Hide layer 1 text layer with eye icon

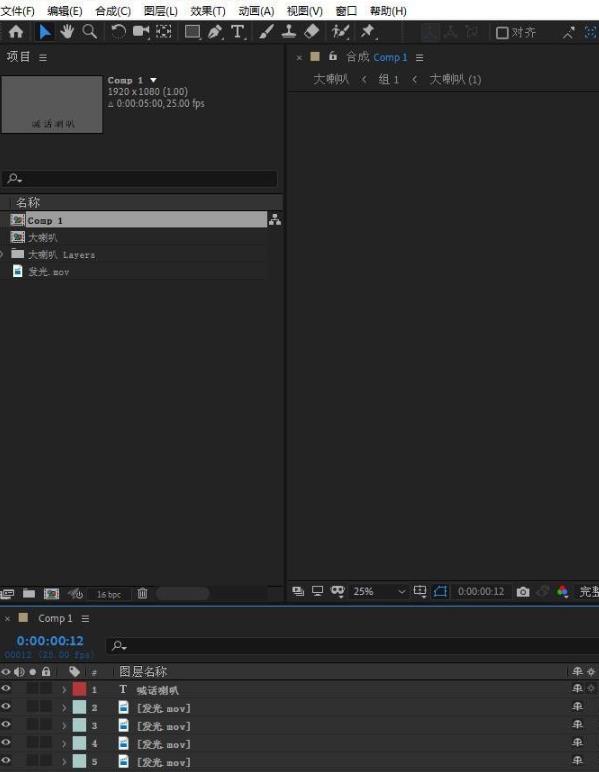tap(6, 689)
